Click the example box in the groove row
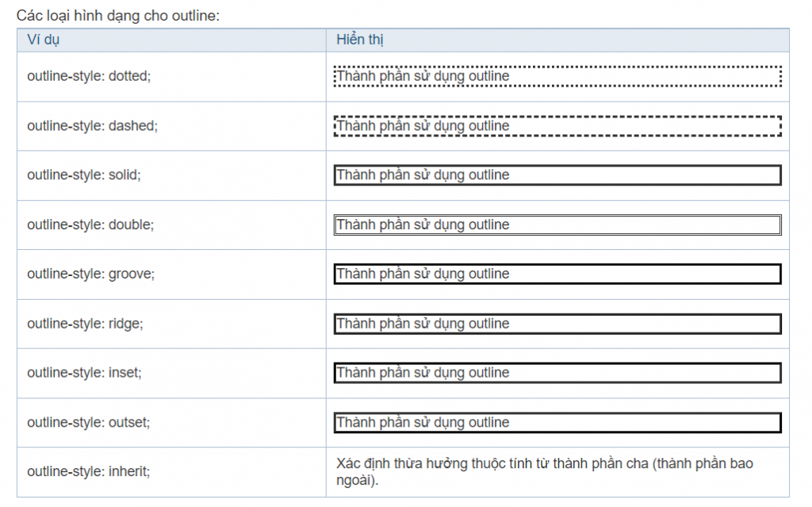 557,274
